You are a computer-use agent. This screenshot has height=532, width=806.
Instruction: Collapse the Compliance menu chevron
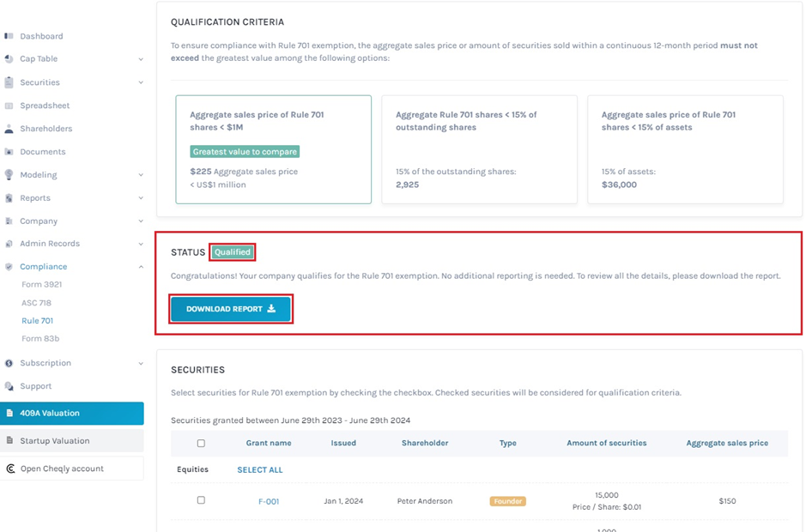tap(141, 267)
